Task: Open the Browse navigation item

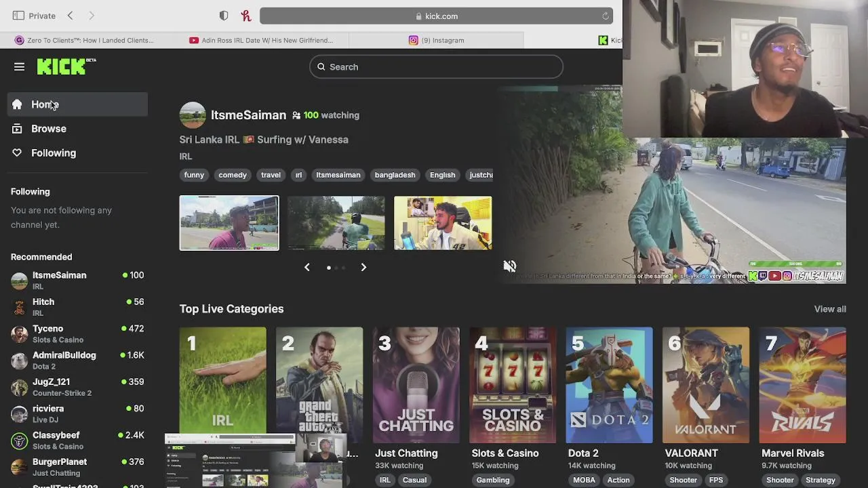Action: click(x=78, y=129)
